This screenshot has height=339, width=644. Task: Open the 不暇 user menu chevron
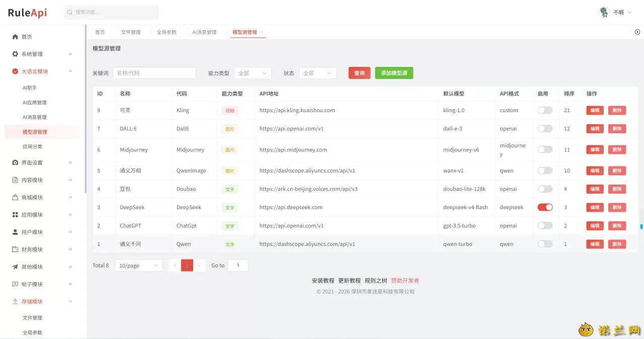tap(629, 12)
